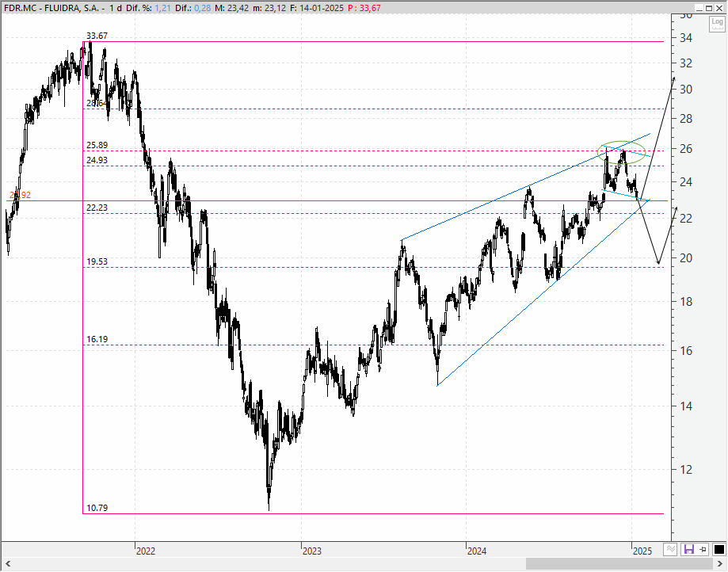This screenshot has height=572, width=728.
Task: Click the FDR.MC - FLUIDRA, S.A. title text
Action: [54, 8]
